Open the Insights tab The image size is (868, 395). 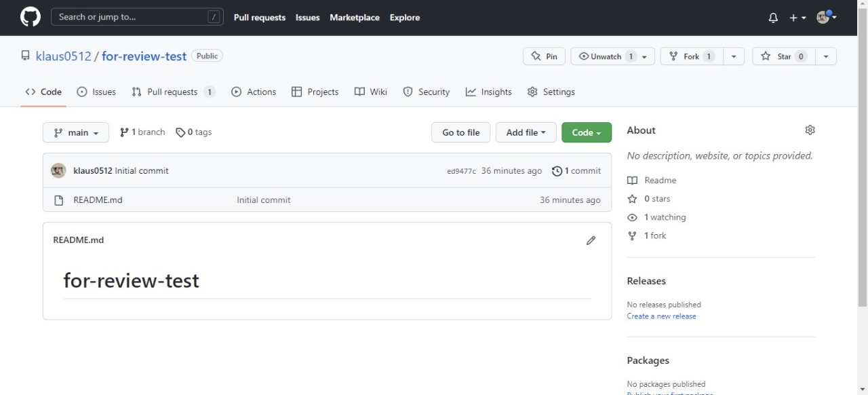click(489, 92)
